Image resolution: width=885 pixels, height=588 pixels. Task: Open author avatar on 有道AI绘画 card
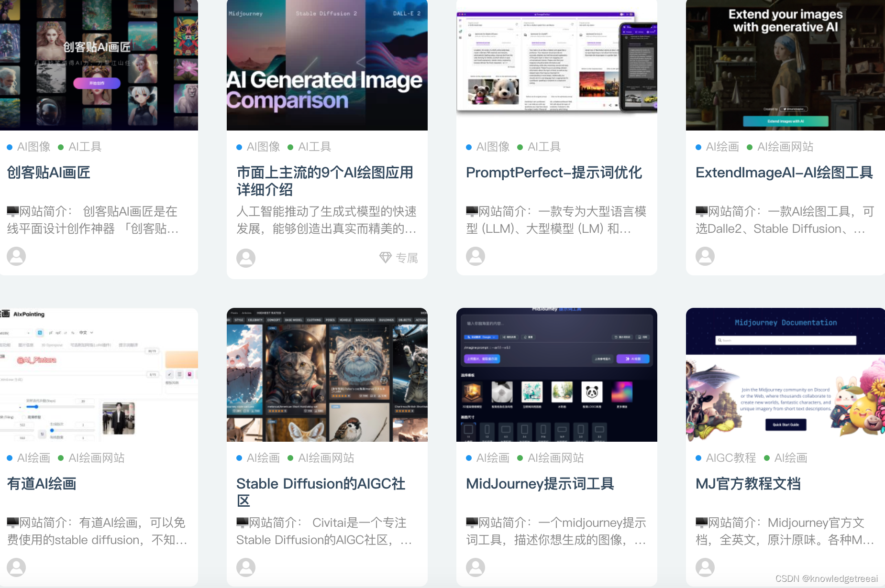[16, 567]
